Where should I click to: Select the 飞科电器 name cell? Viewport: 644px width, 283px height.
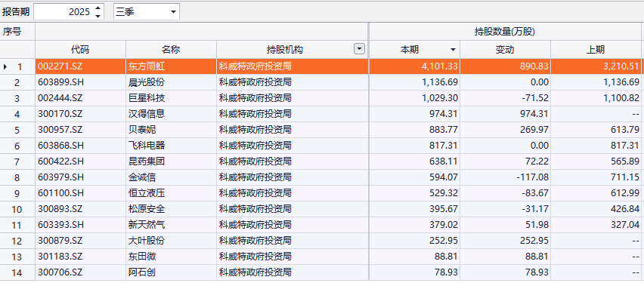[171, 146]
